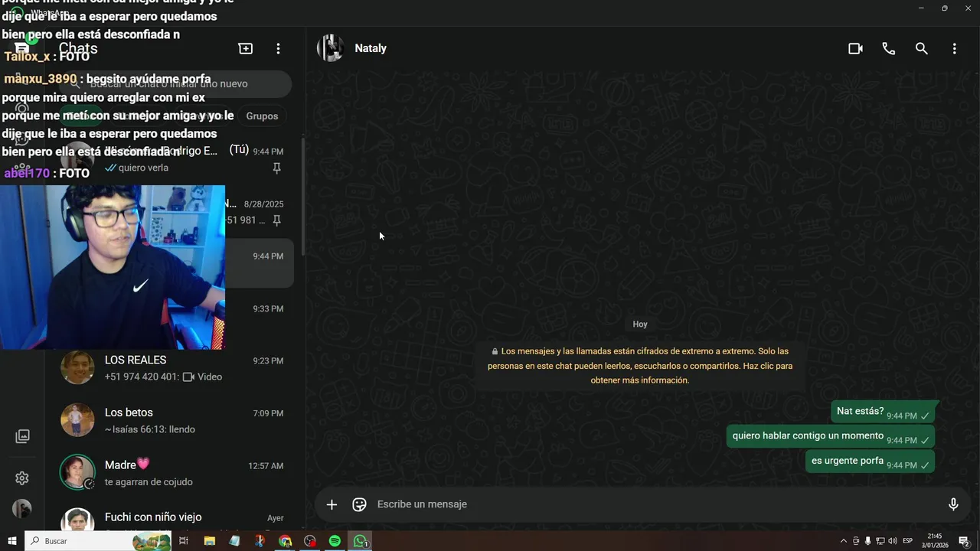The height and width of the screenshot is (551, 980).
Task: Open the LOS REALES group chat
Action: 174,368
